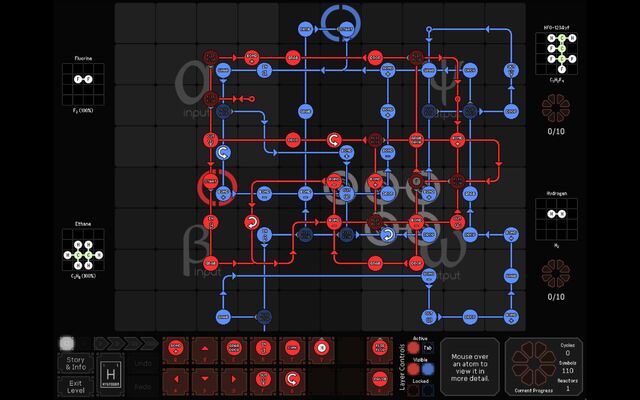Click the Reactors count value
Image resolution: width=640 pixels, height=400 pixels.
[567, 388]
